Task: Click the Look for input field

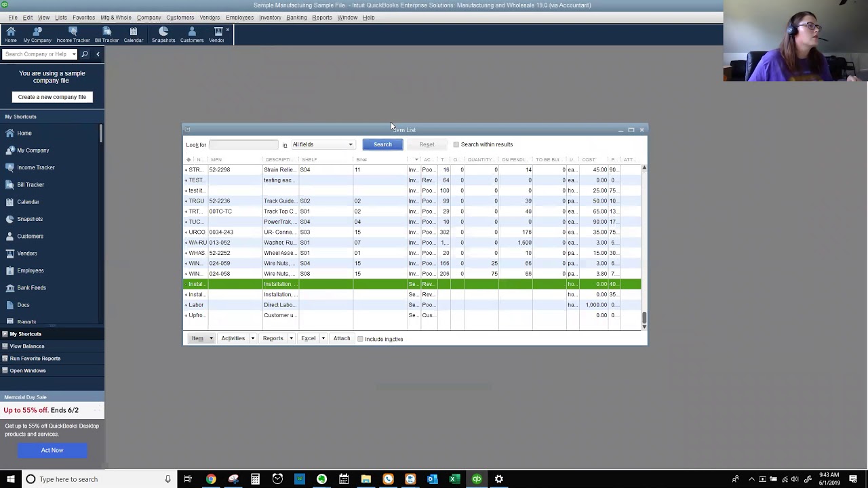Action: (243, 144)
